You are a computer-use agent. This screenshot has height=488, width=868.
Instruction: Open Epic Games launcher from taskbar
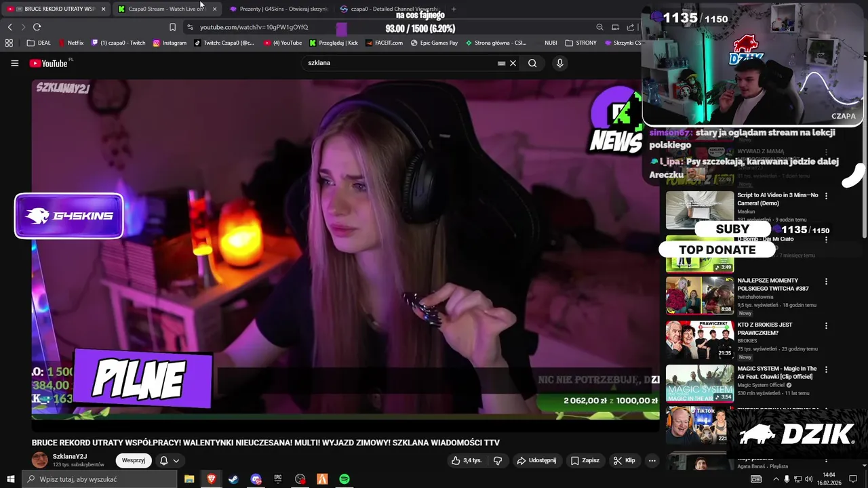[x=278, y=479]
